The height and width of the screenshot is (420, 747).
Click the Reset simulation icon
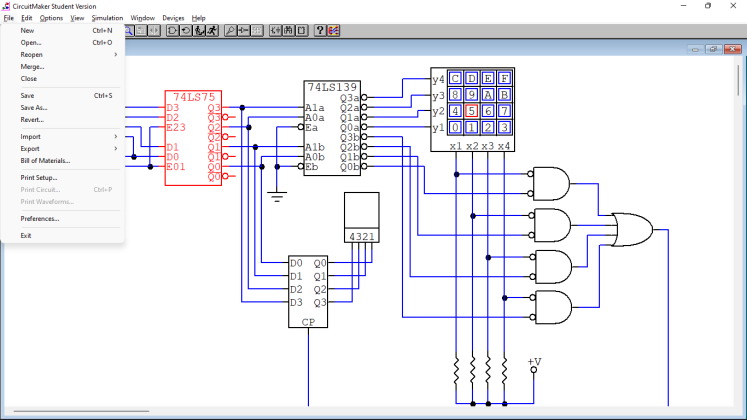[x=186, y=31]
